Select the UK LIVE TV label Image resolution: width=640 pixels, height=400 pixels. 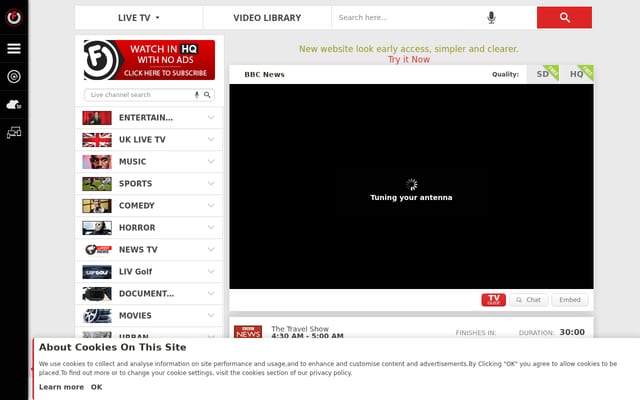142,140
